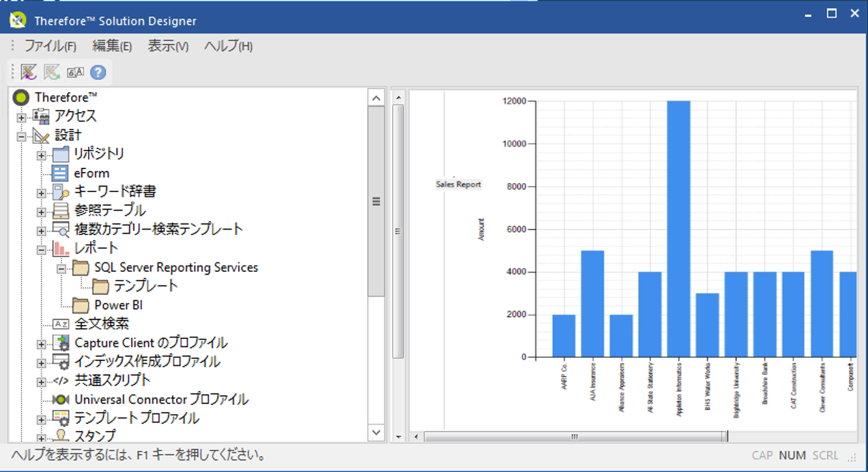Expand the テンプレート プロファイル node
The image size is (868, 472).
coord(41,420)
